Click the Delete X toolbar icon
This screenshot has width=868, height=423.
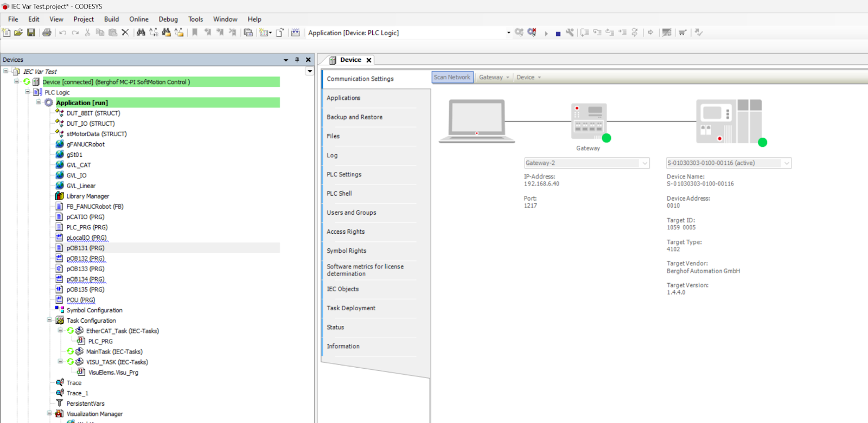125,33
